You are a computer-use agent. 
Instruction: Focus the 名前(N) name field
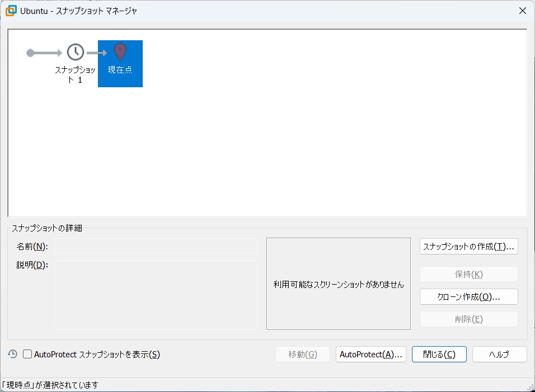(156, 246)
